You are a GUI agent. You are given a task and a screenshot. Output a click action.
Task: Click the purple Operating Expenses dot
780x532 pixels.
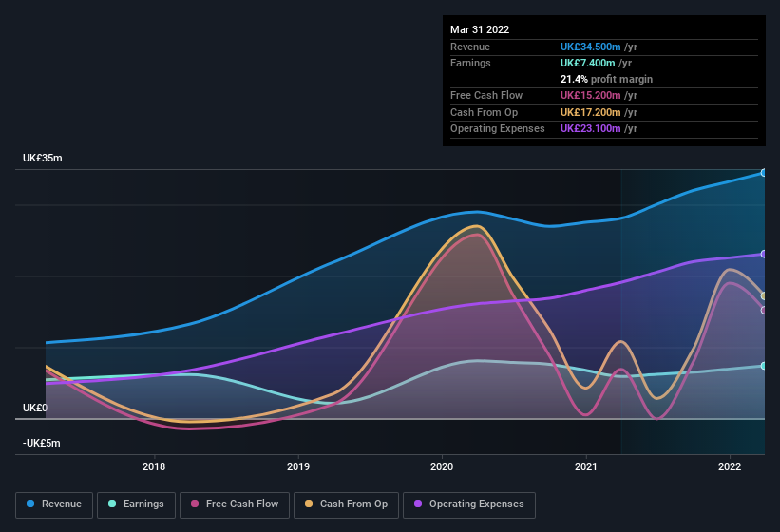click(x=419, y=504)
